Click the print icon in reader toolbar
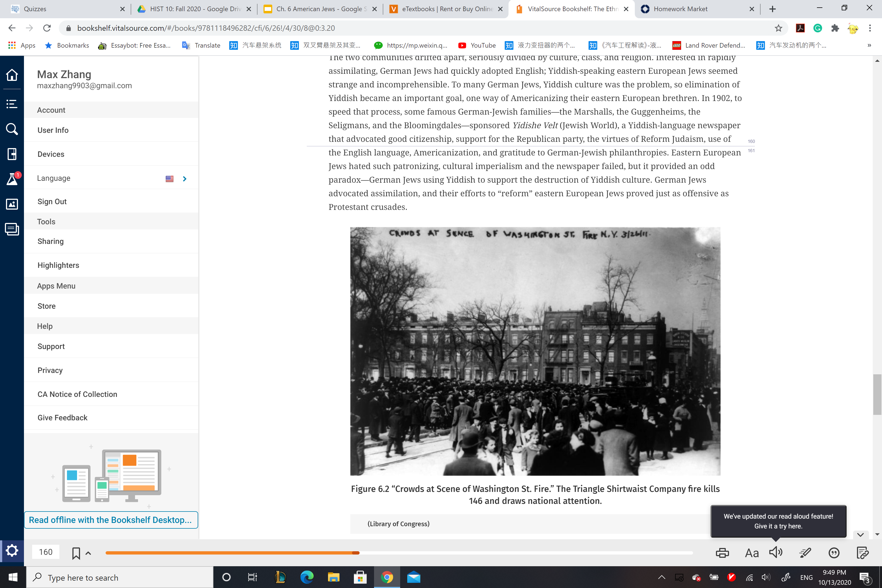Image resolution: width=882 pixels, height=588 pixels. coord(722,553)
